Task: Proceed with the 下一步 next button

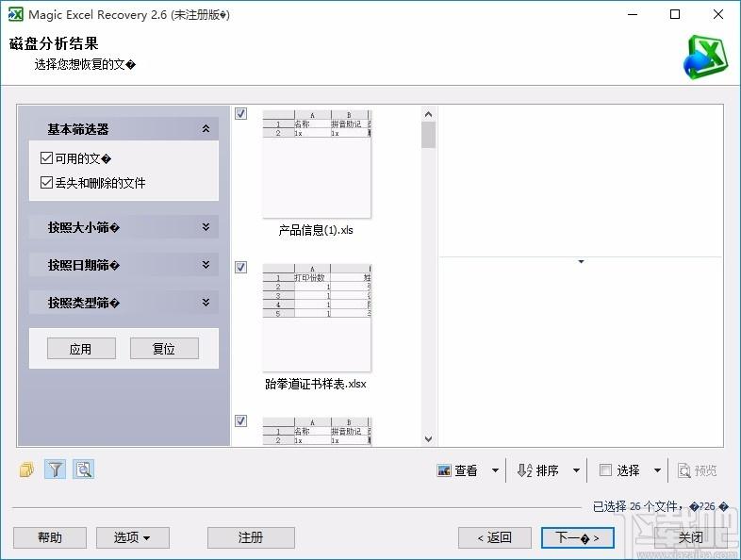Action: tap(578, 537)
